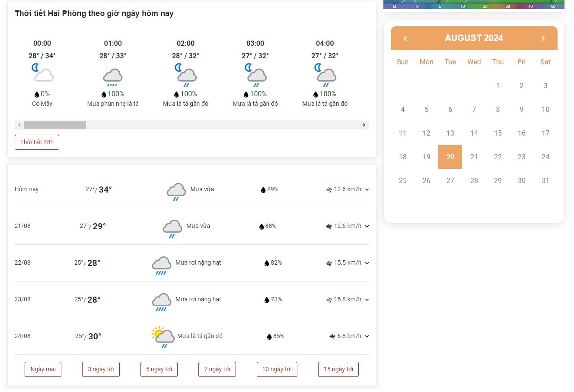Click the Mưa rơi nặng hạt text for 22/08
Viewport: 574px width, 392px height.
coord(198,262)
